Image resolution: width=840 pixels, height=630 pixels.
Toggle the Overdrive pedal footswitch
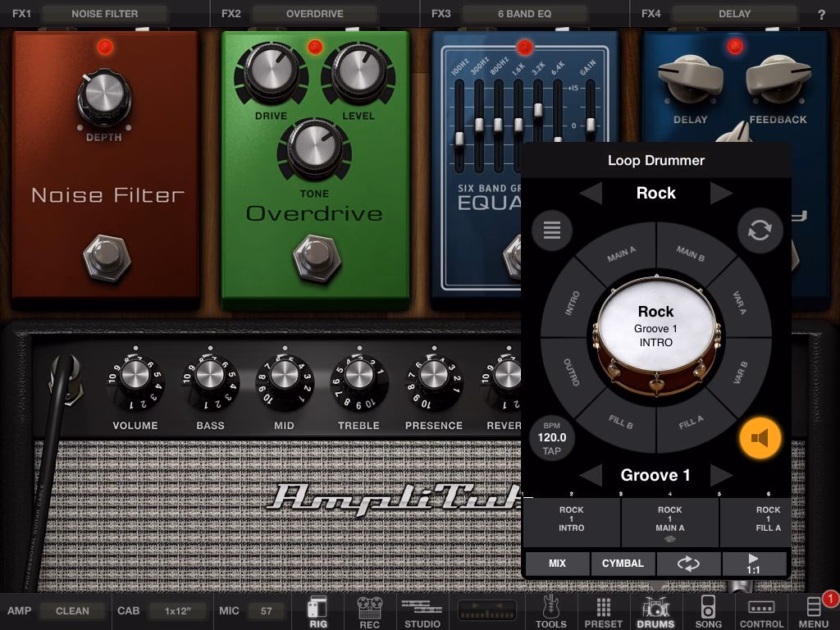point(317,258)
